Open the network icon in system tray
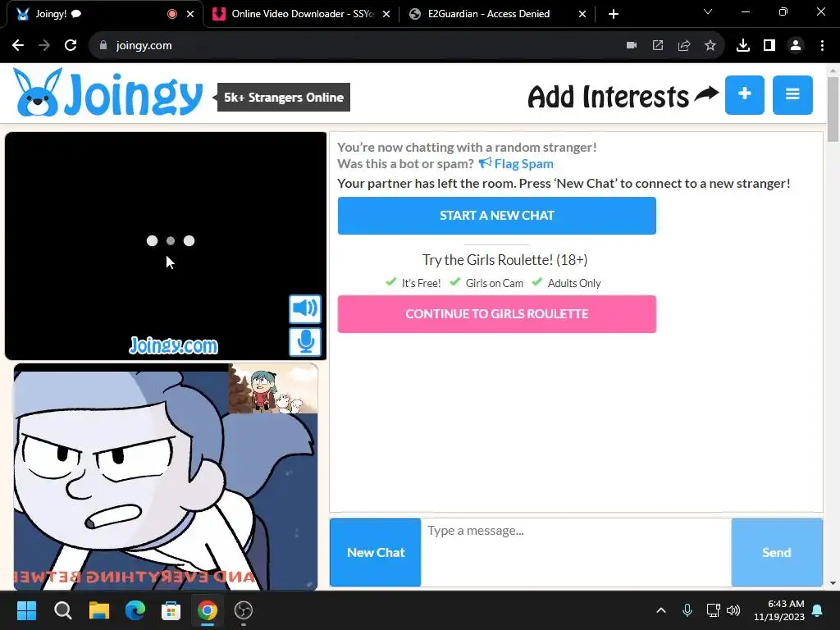Screen dimensions: 840x630 pyautogui.click(x=713, y=610)
